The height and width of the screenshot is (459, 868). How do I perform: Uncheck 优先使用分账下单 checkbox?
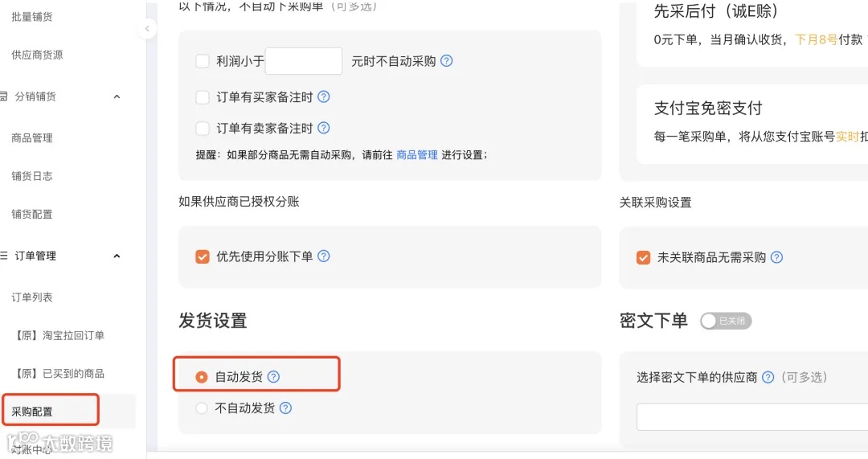(203, 256)
